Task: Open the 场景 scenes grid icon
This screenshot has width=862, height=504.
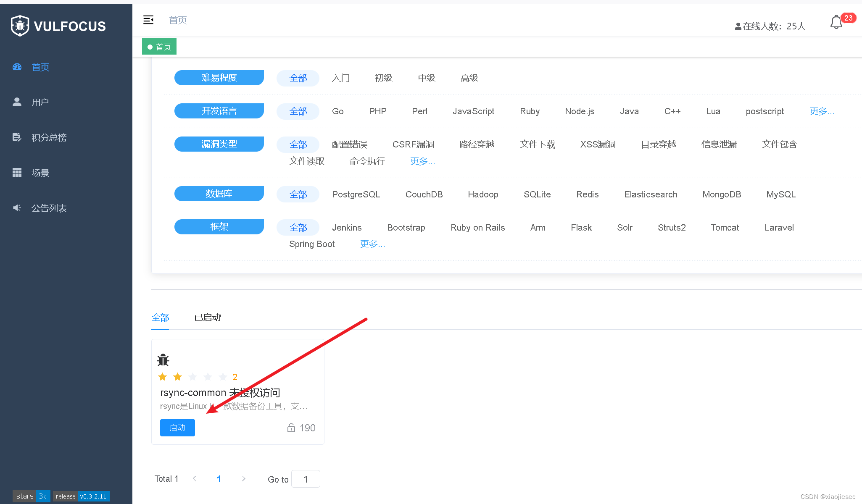Action: pyautogui.click(x=17, y=172)
